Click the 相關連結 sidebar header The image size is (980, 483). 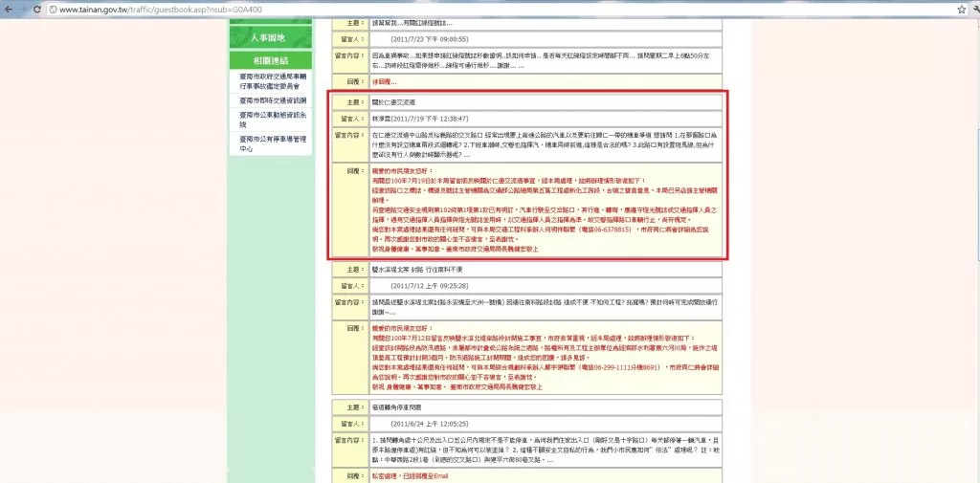(271, 60)
